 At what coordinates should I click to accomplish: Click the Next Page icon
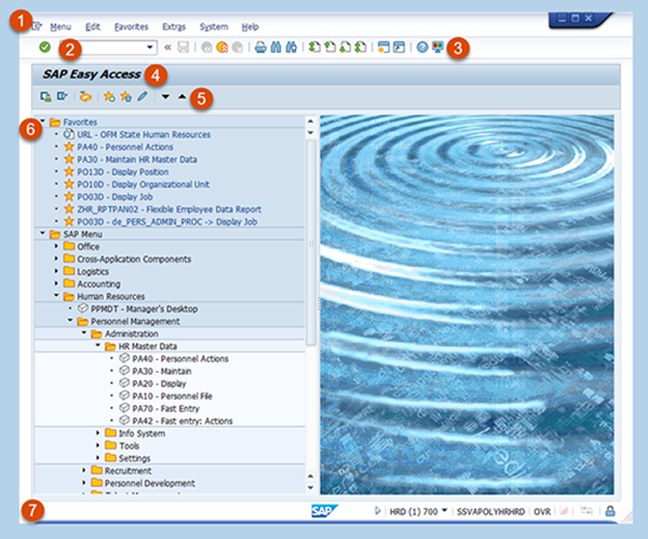345,47
